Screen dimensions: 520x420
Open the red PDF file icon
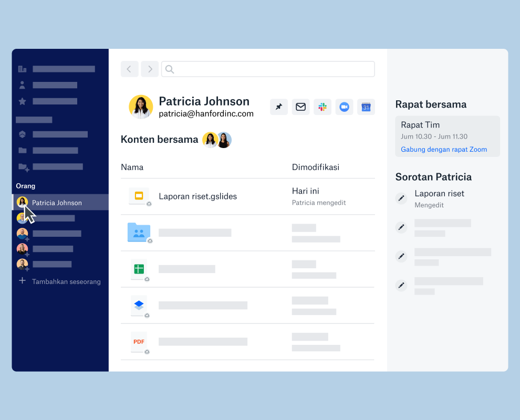pos(139,342)
